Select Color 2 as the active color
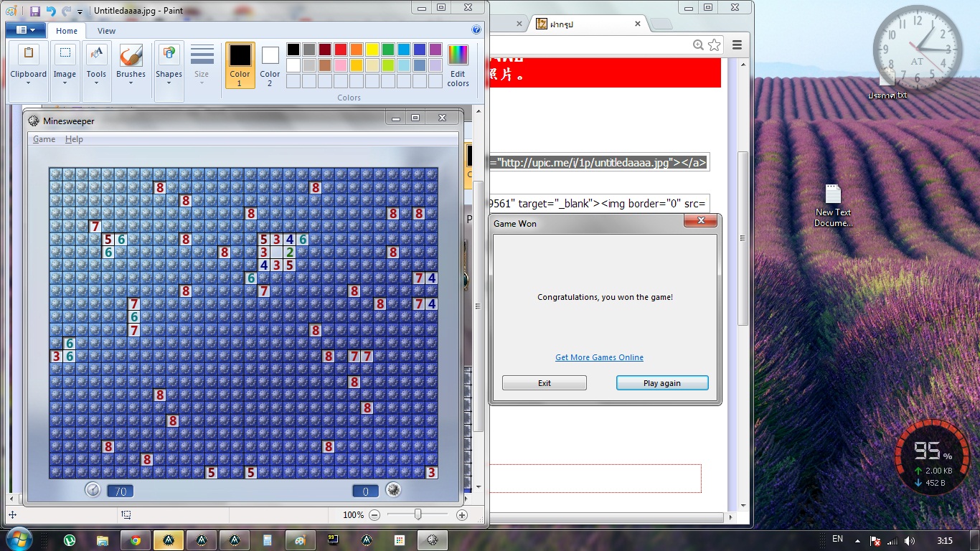 tap(270, 65)
